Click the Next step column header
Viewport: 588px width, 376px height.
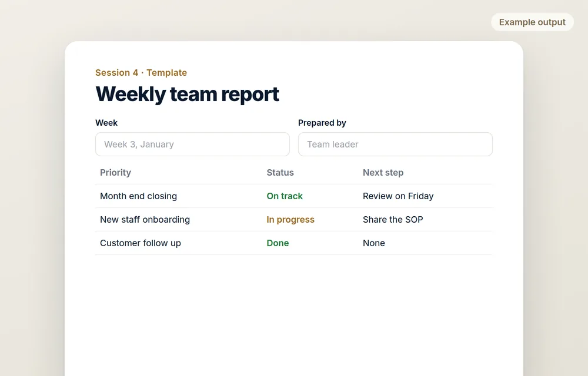pos(383,173)
